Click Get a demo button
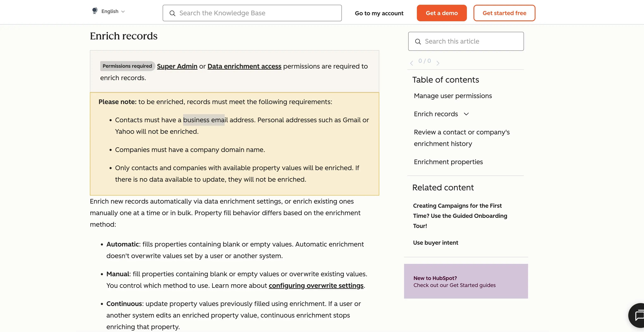The width and height of the screenshot is (644, 332). (441, 13)
